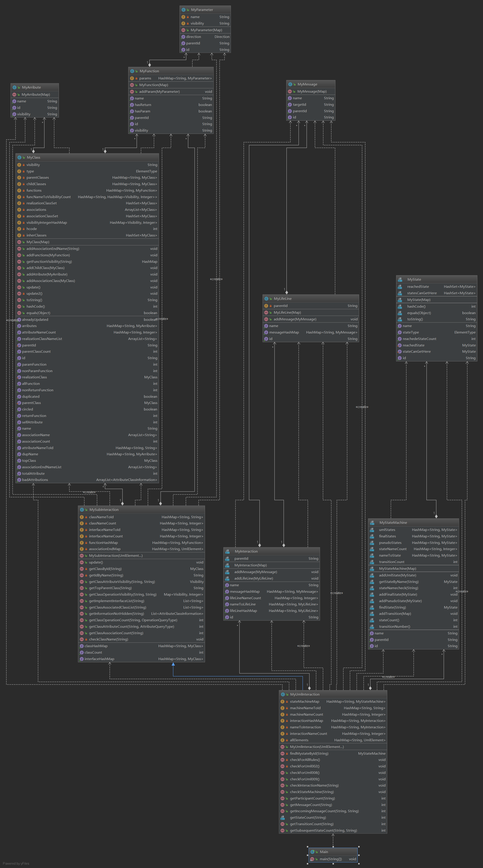Select the MyArribute class header
This screenshot has width=483, height=868.
(31, 87)
